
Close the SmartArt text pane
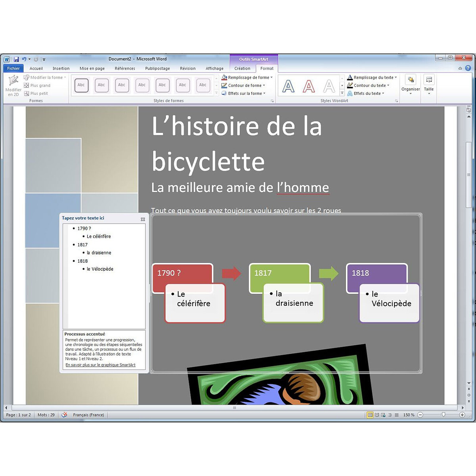(143, 219)
